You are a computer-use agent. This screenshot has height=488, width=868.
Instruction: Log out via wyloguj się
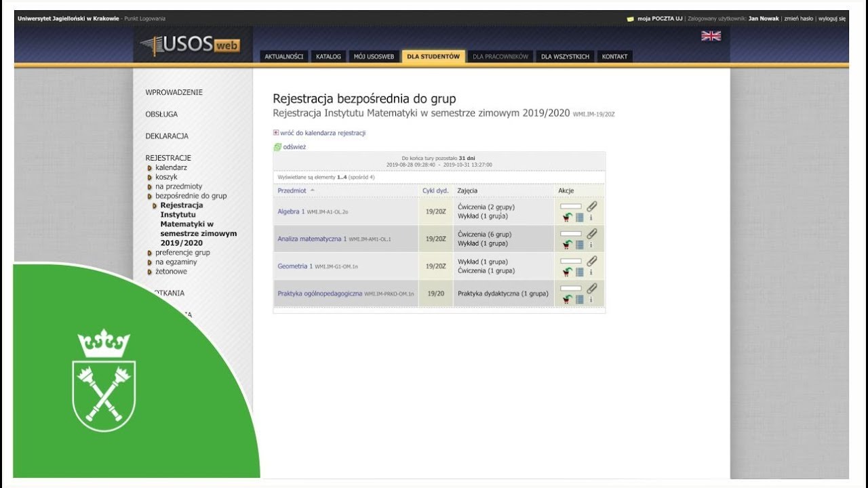[x=832, y=19]
